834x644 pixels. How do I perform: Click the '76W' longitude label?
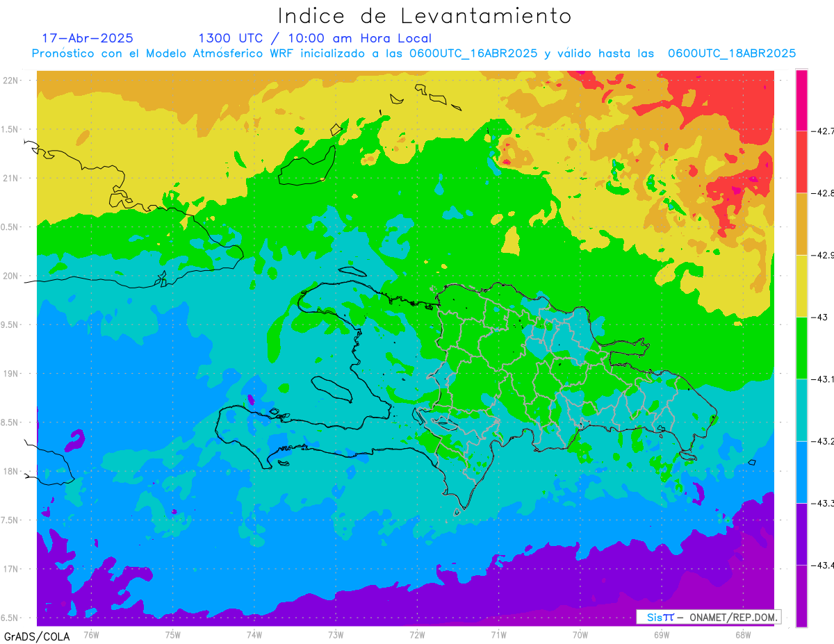91,634
